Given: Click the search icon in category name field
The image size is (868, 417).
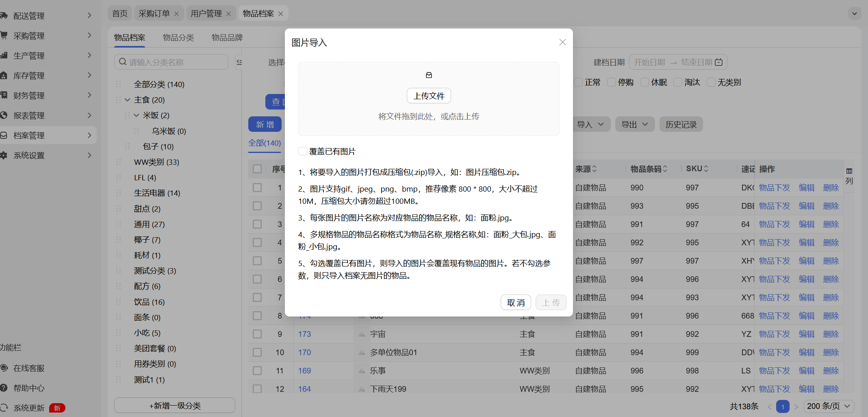Looking at the screenshot, I should [x=122, y=62].
